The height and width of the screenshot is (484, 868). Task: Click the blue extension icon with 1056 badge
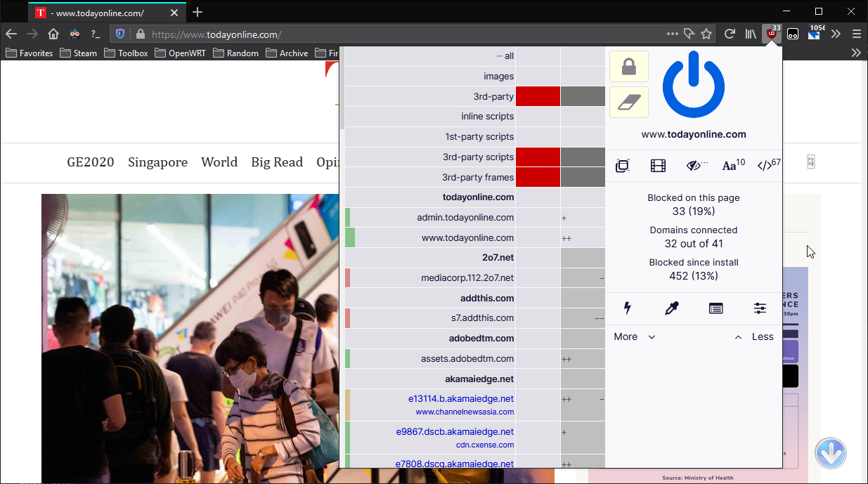815,34
